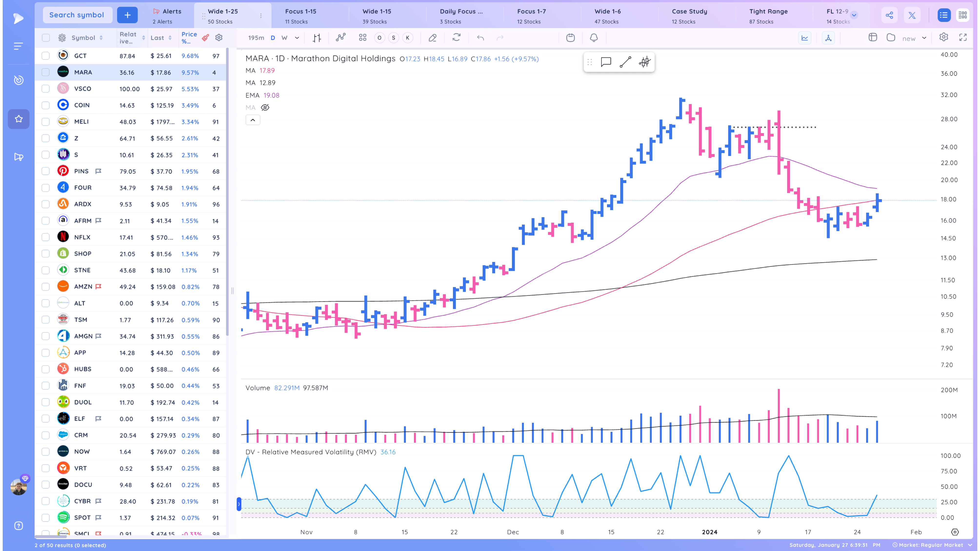Screen dimensions: 980x551
Task: Check the NFLX row checkbox
Action: point(46,237)
